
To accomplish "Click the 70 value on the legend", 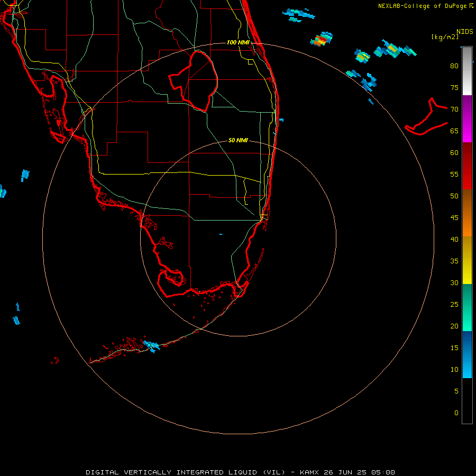I will [454, 109].
